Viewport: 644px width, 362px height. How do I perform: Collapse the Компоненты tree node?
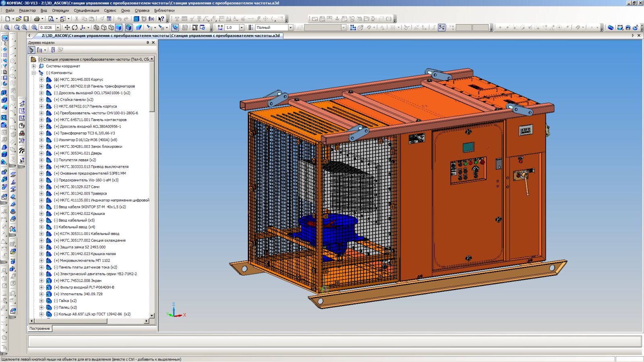[34, 73]
